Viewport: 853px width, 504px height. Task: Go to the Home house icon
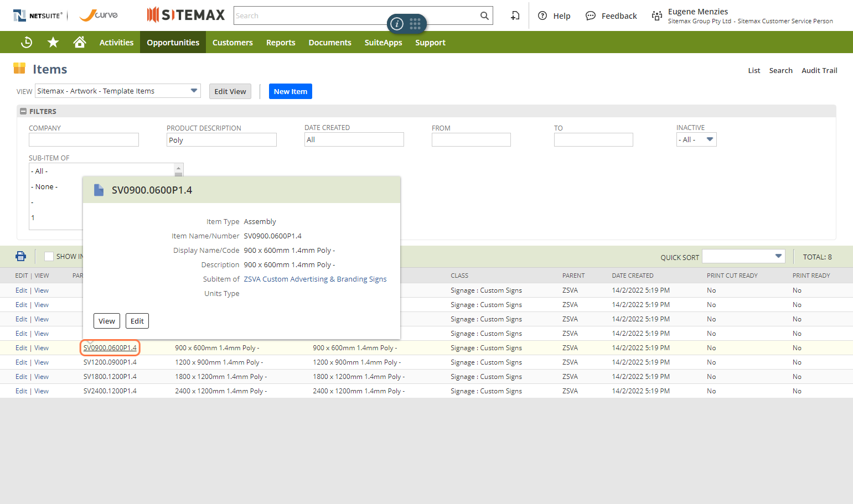[x=80, y=42]
